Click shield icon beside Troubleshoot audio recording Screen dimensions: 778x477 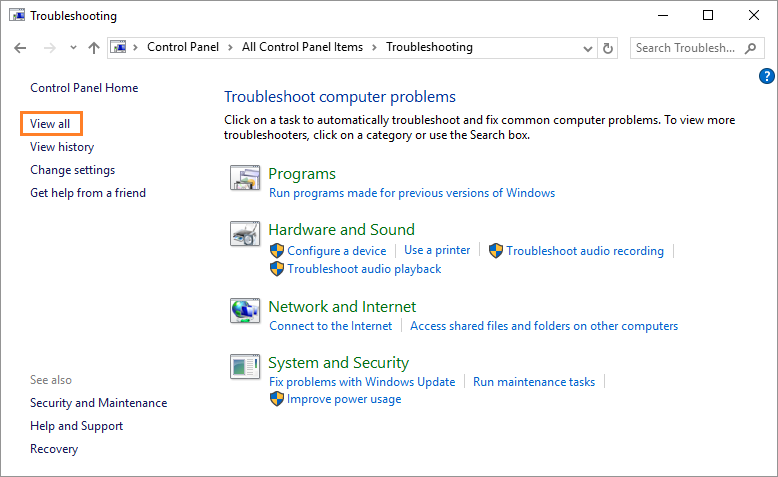(x=496, y=251)
